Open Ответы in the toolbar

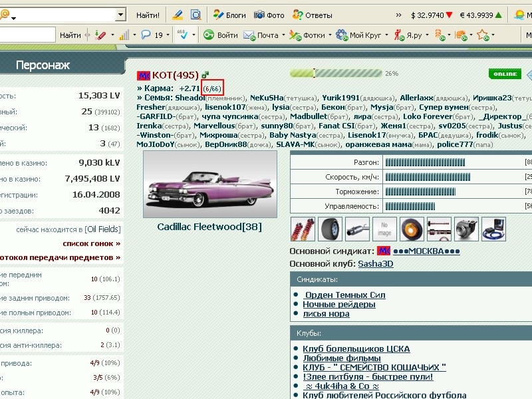pos(312,15)
